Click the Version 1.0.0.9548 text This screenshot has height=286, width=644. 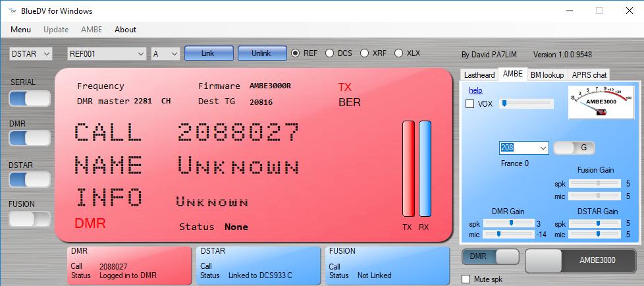562,55
